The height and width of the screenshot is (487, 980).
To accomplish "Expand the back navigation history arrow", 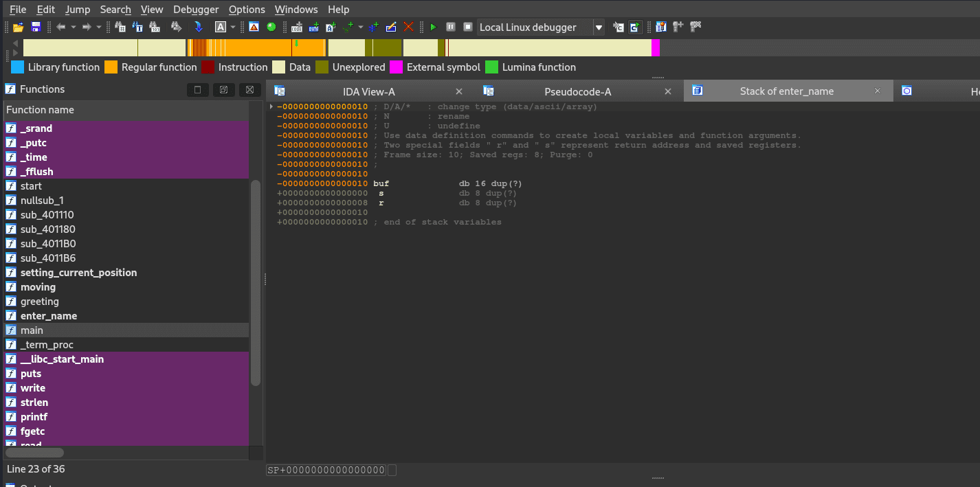I will [x=72, y=27].
